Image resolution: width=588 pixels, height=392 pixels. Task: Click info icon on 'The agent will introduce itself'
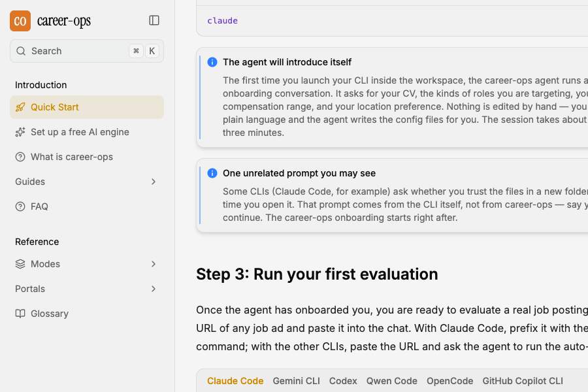point(212,62)
